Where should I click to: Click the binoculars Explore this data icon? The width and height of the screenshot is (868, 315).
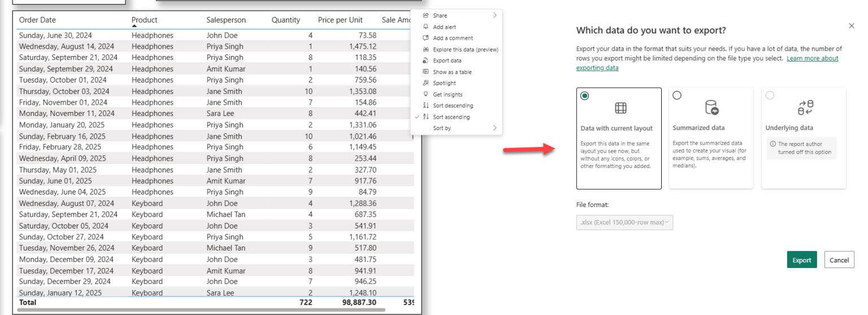point(426,49)
